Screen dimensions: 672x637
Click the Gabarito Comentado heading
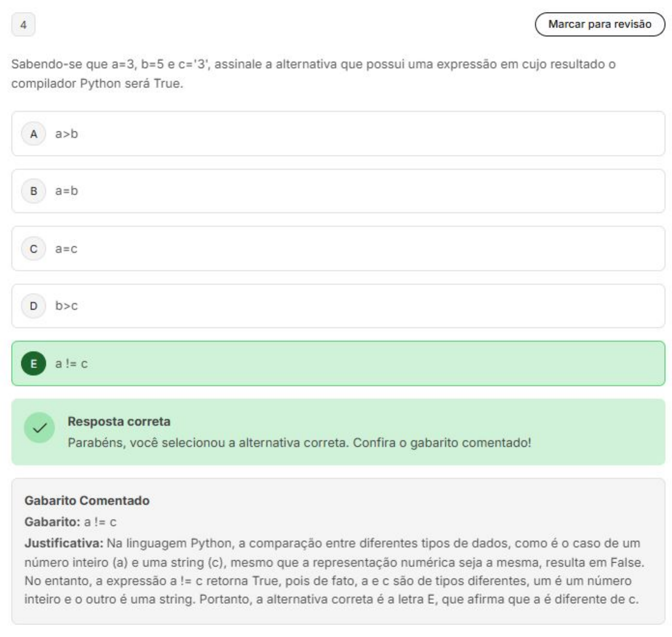[87, 500]
